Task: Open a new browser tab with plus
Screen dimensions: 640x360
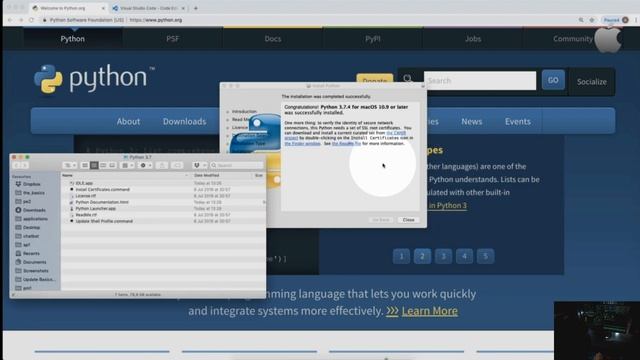Action: click(196, 8)
